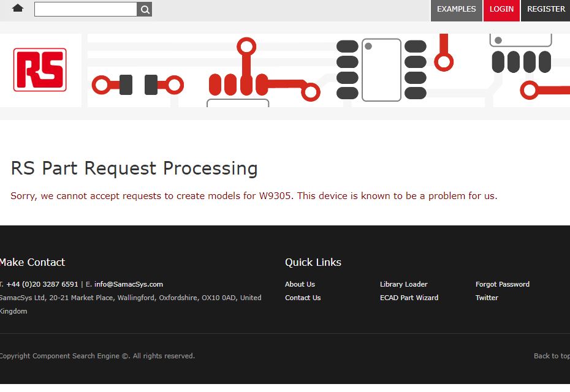Click the Quick Links heading
This screenshot has width=570, height=392.
pos(313,262)
